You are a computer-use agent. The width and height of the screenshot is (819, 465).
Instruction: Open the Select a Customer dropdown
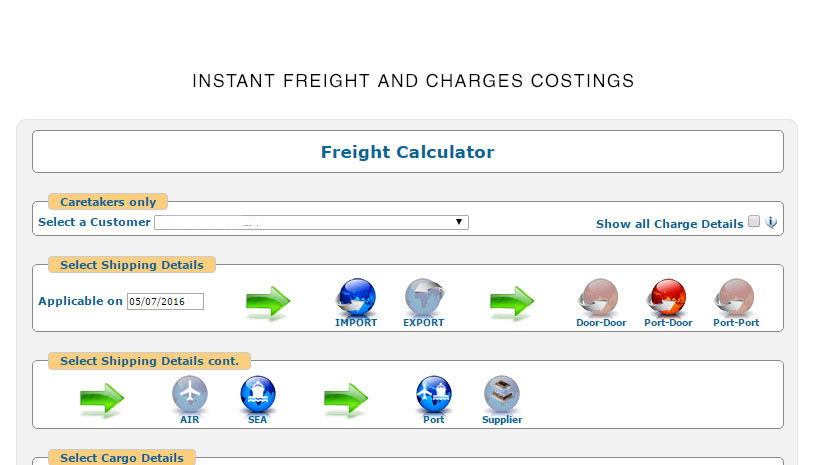pos(311,223)
